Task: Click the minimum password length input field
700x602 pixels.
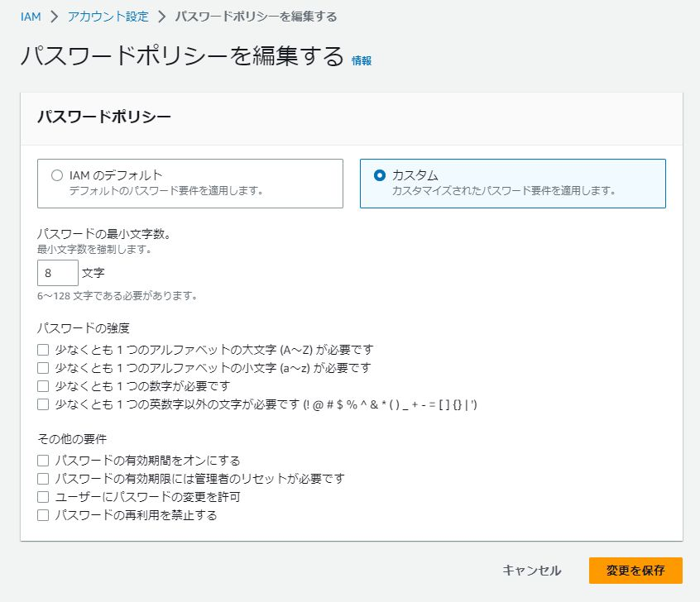Action: 58,273
